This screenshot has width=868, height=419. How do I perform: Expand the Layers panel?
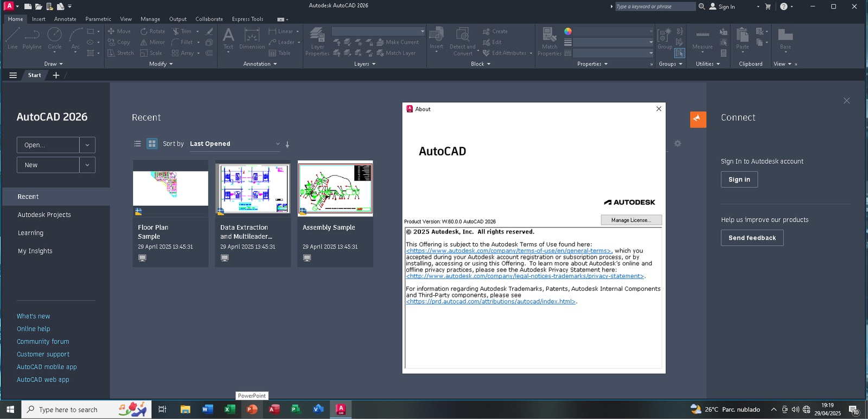click(x=365, y=64)
